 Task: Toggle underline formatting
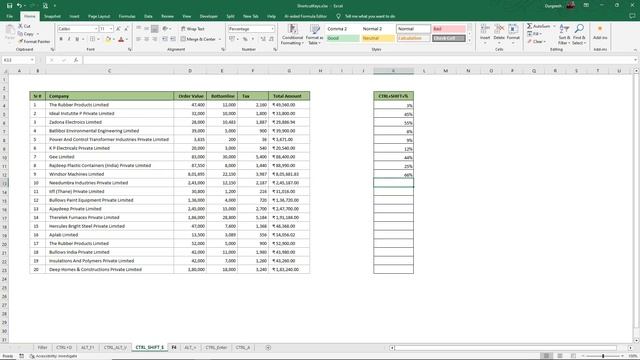tap(77, 39)
